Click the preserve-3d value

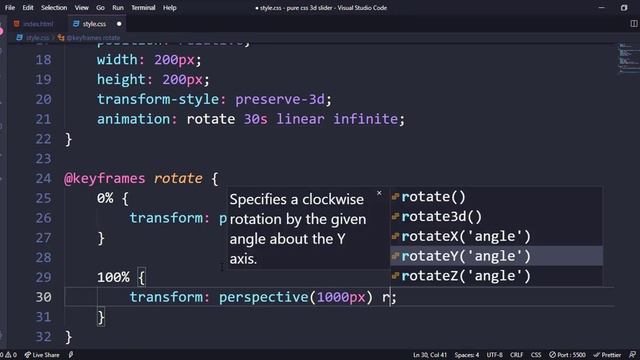(280, 99)
